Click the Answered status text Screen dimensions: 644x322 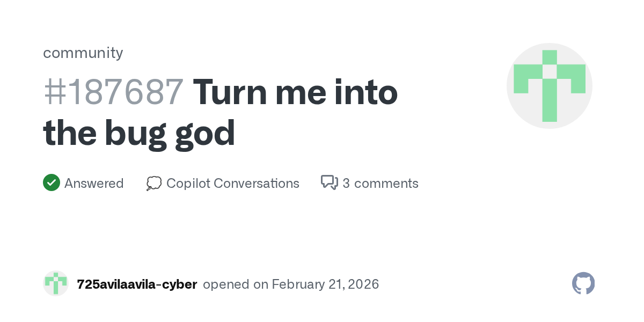[94, 184]
